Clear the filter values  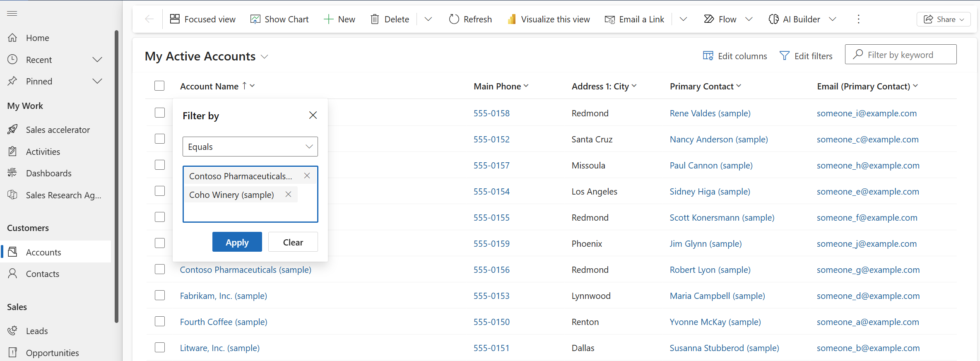293,242
